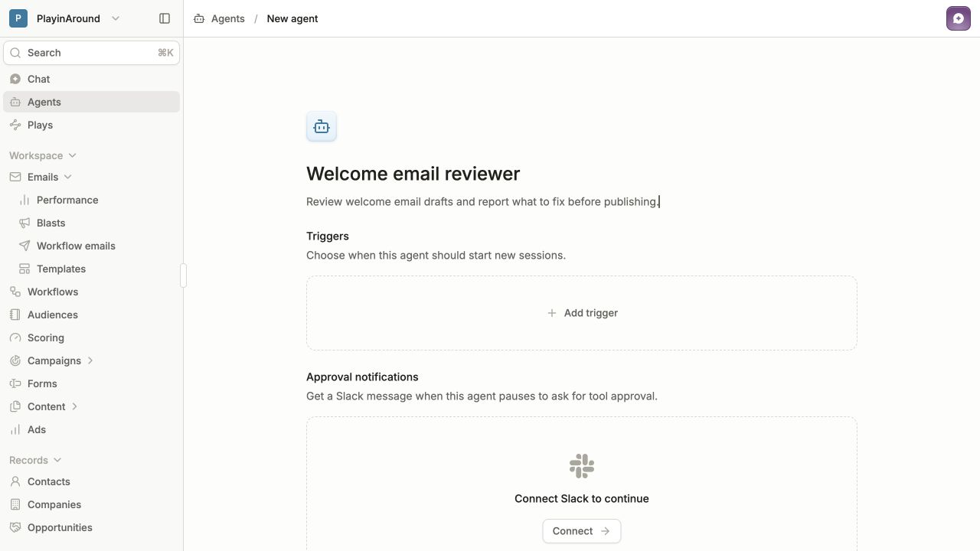Go to Plays in sidebar
The width and height of the screenshot is (980, 551).
(92, 125)
